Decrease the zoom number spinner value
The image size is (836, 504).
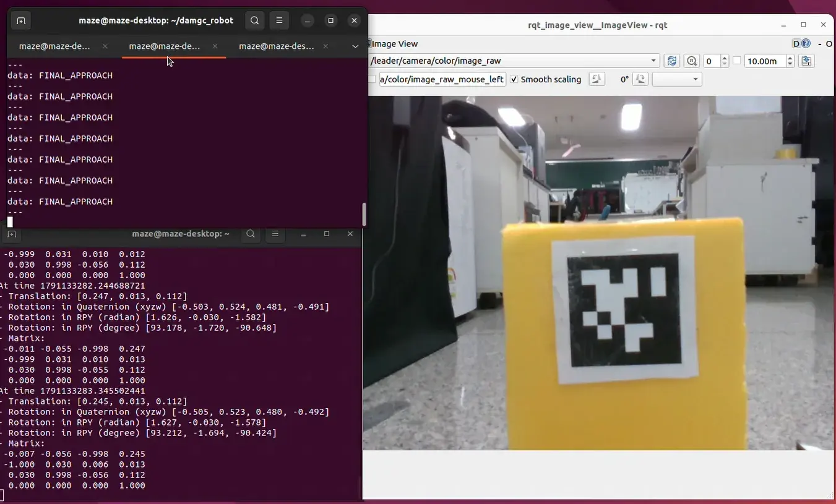point(725,64)
